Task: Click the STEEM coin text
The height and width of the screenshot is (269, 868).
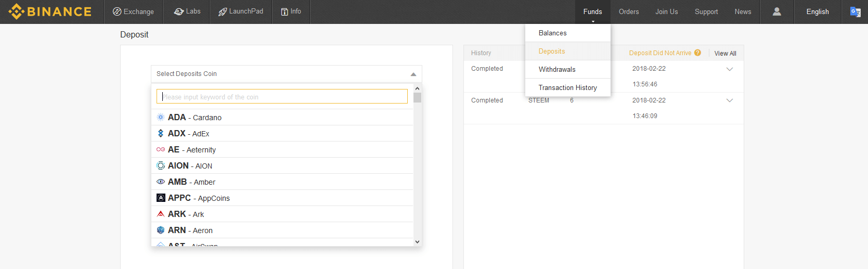Action: [539, 100]
